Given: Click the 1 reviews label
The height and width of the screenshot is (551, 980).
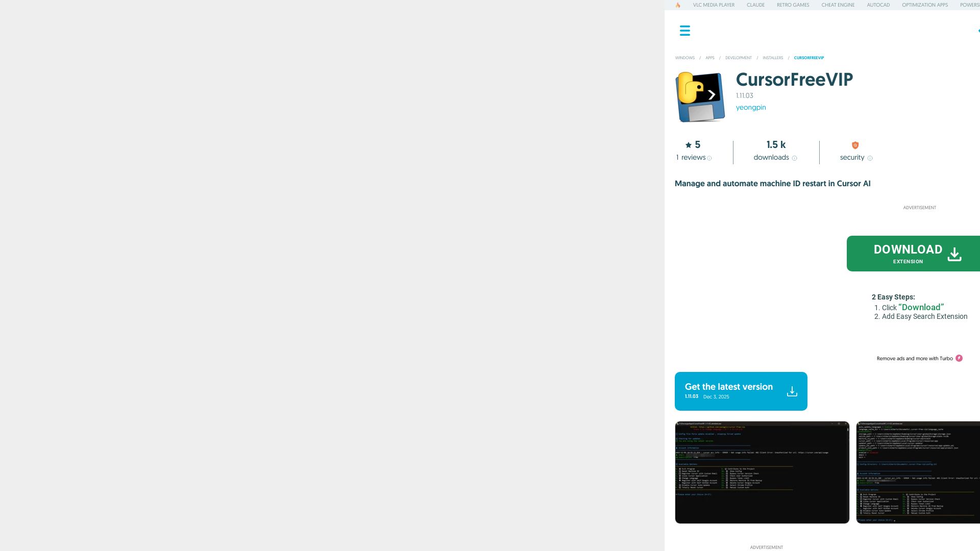Looking at the screenshot, I should coord(691,158).
